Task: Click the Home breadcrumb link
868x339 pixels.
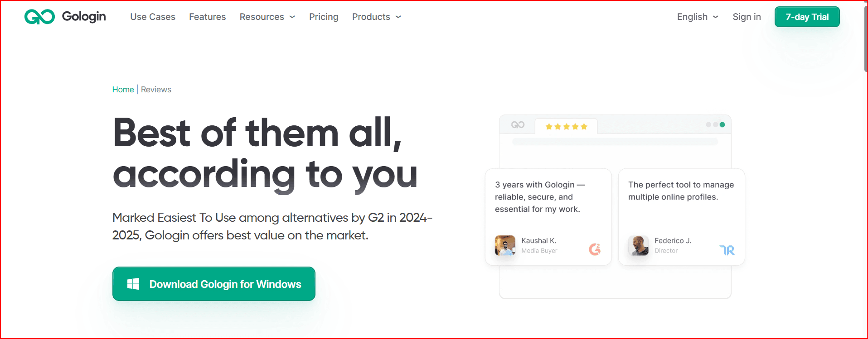Action: (x=123, y=90)
